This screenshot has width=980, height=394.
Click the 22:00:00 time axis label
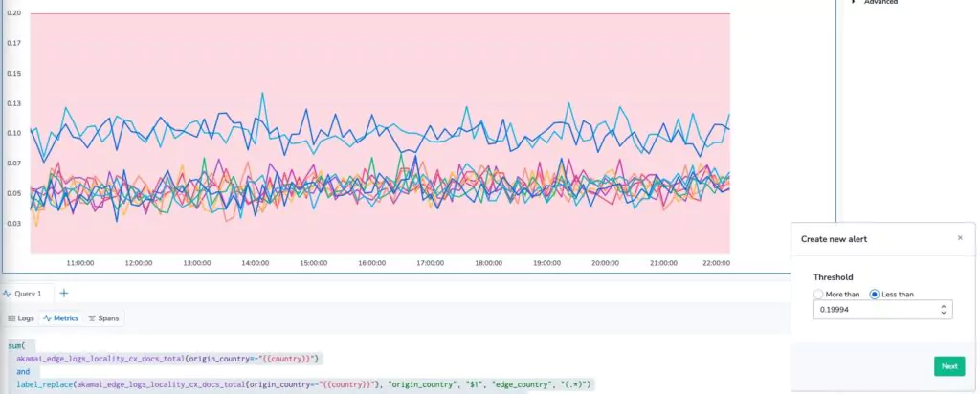716,263
